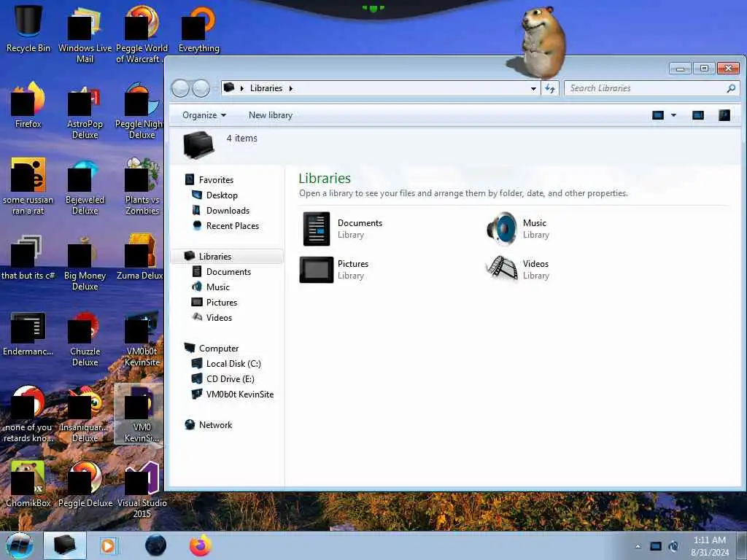Click the Back navigation button
Viewport: 747px width, 560px height.
coord(181,88)
